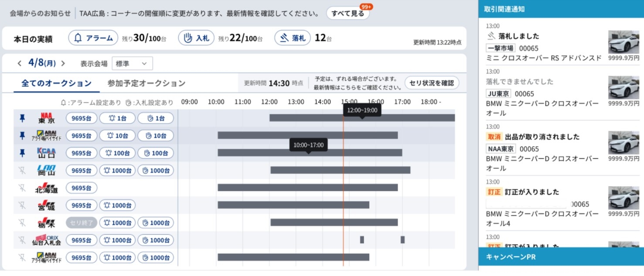Expand the 表示会場 標準 dropdown
This screenshot has width=644, height=276.
132,64
